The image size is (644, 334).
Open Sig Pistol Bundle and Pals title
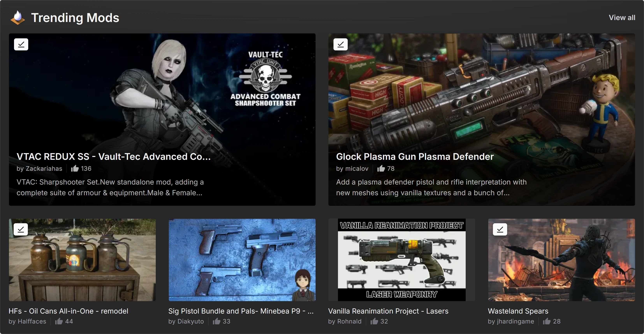[241, 311]
